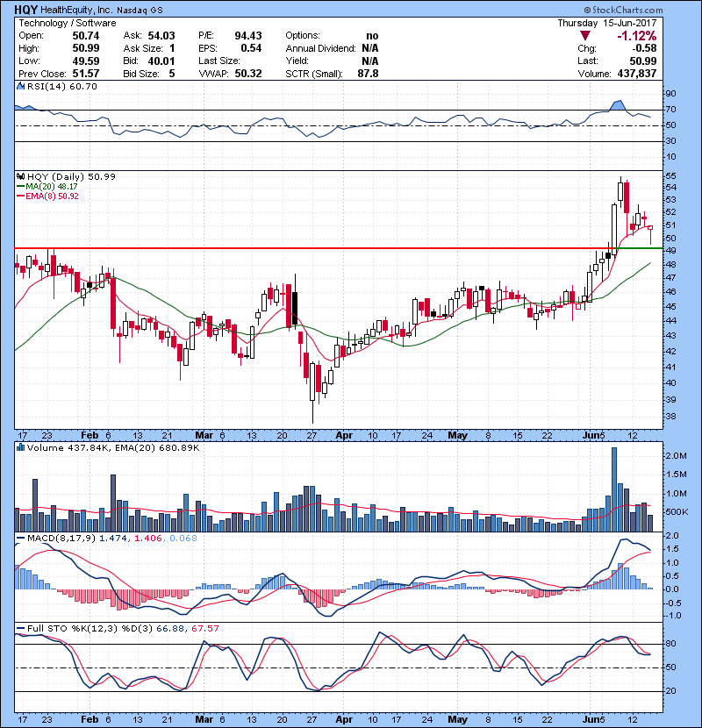Image resolution: width=702 pixels, height=728 pixels.
Task: Click the EPS value 0.54
Action: [251, 48]
